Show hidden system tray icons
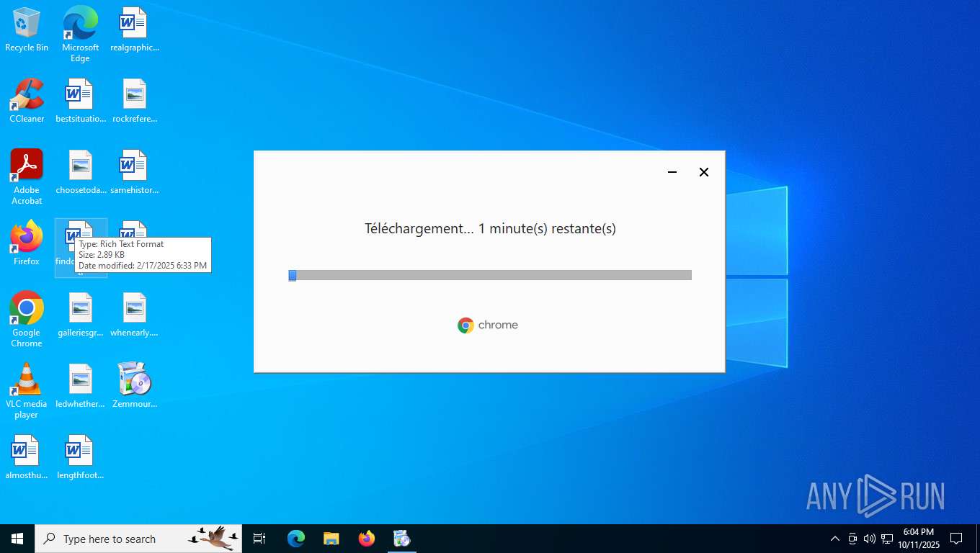The image size is (980, 553). [835, 539]
